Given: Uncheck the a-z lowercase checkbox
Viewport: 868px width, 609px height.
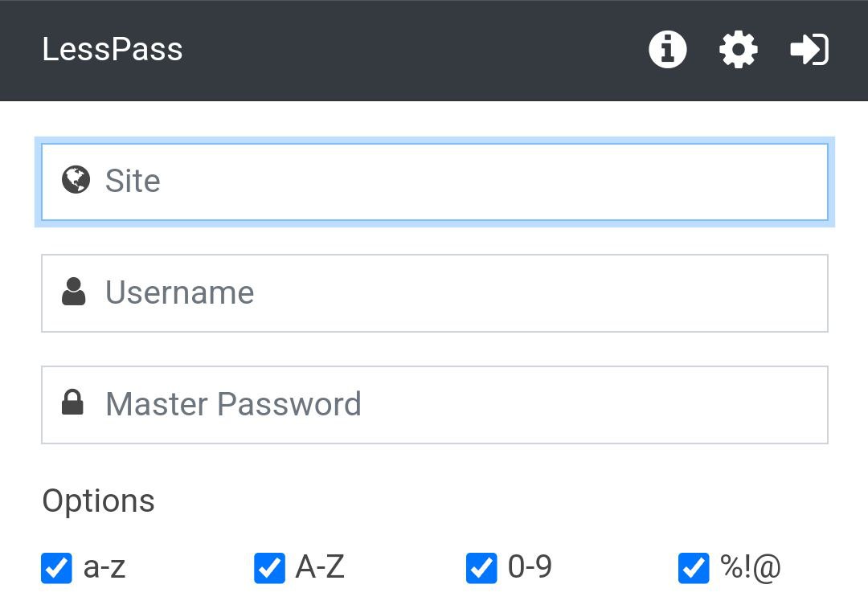Looking at the screenshot, I should (x=56, y=568).
